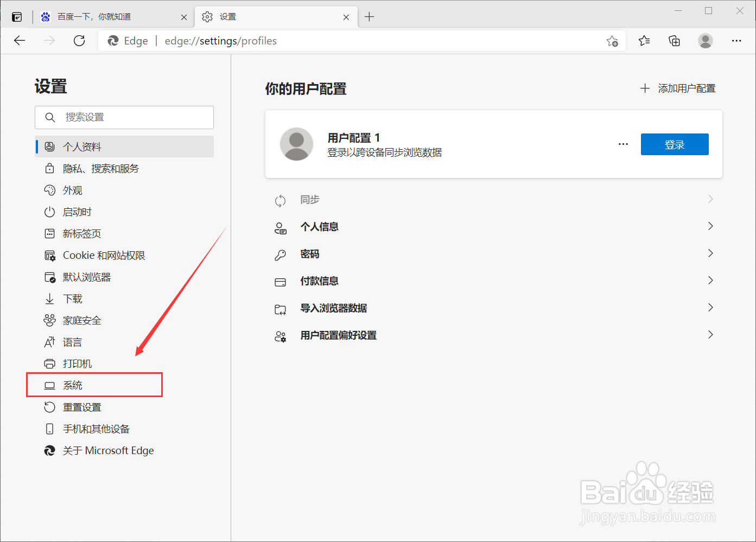Click the printer icon beside 打印机
756x542 pixels.
(x=49, y=364)
